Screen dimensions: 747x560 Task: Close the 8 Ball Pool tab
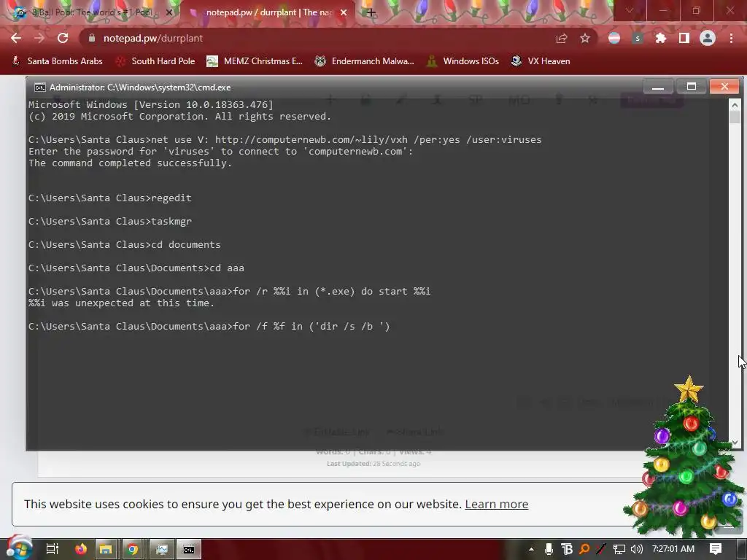point(169,12)
